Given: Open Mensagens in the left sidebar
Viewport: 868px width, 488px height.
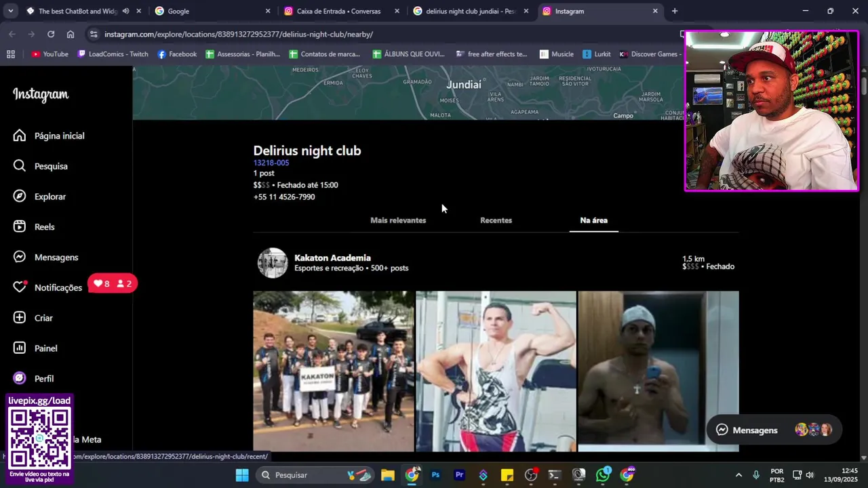Looking at the screenshot, I should click(46, 258).
